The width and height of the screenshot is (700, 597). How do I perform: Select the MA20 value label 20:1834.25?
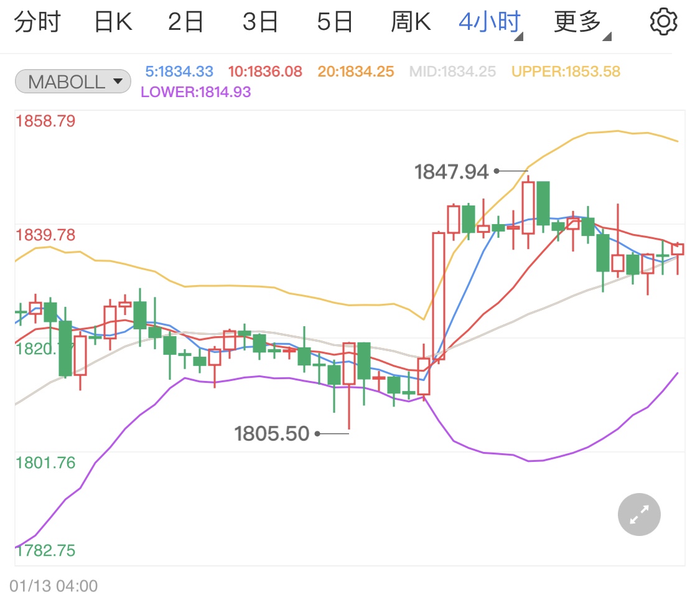[x=355, y=71]
